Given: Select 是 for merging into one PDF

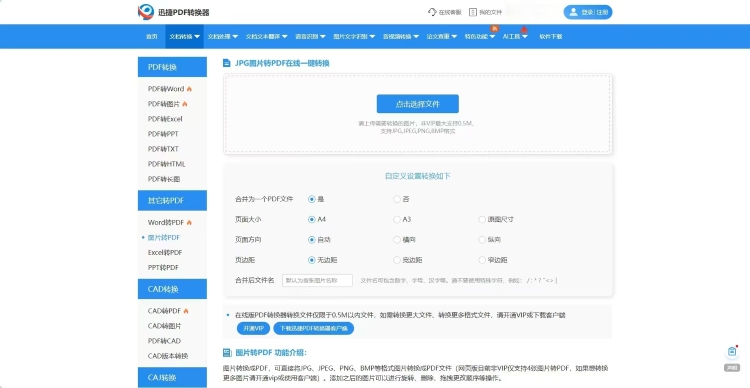Looking at the screenshot, I should tap(312, 199).
